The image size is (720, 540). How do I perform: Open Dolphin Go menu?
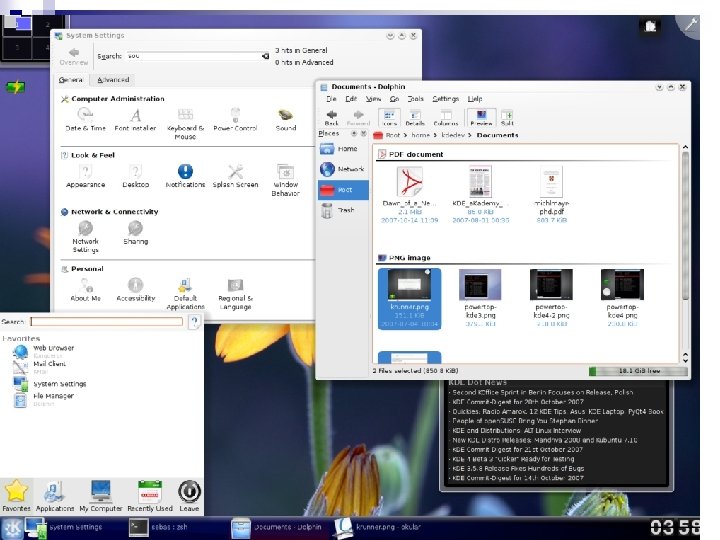(x=394, y=99)
